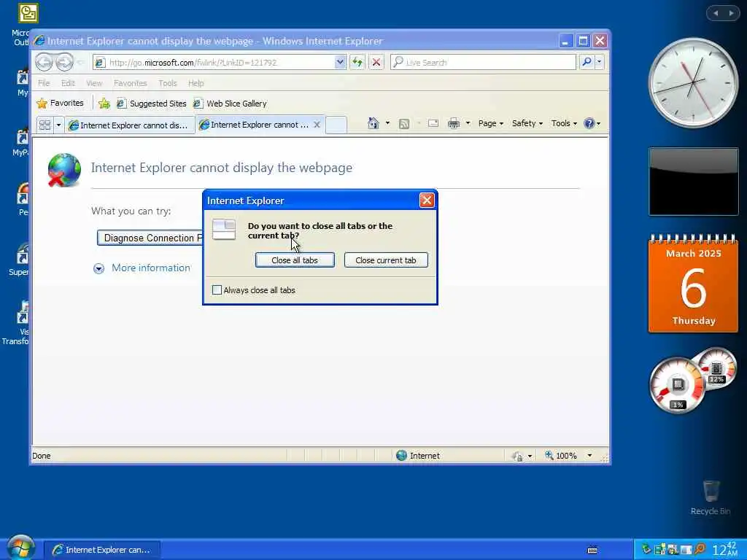
Task: Open the View menu
Action: [94, 83]
